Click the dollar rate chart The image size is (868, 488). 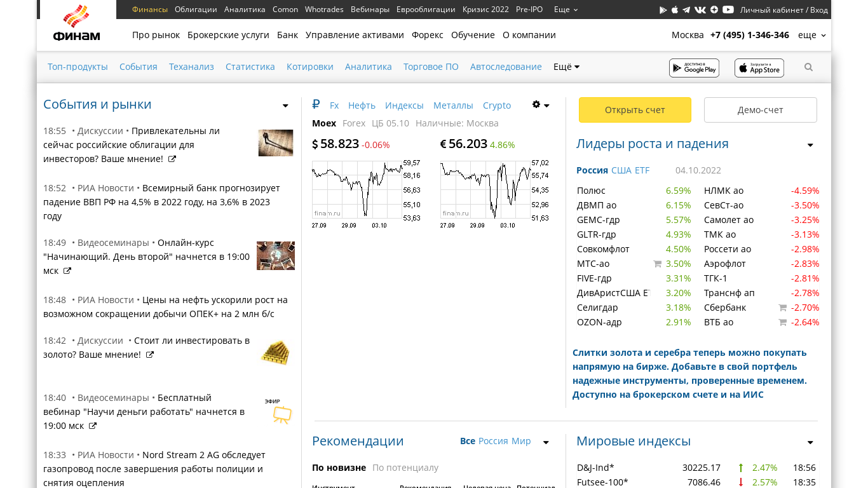[x=357, y=191]
